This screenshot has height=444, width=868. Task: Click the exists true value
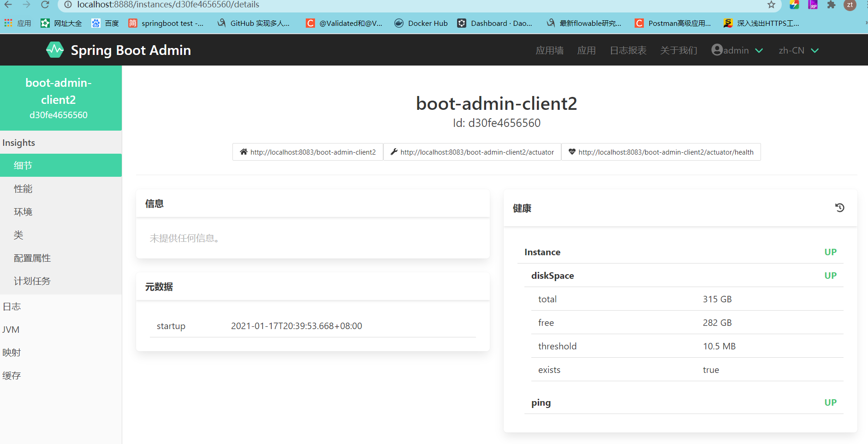tap(711, 370)
